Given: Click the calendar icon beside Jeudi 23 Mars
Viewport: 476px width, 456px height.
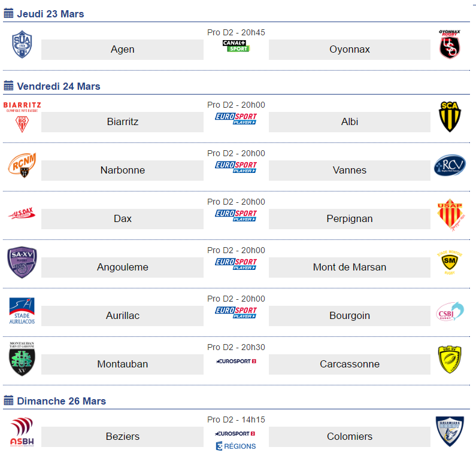Looking at the screenshot, I should click(8, 13).
